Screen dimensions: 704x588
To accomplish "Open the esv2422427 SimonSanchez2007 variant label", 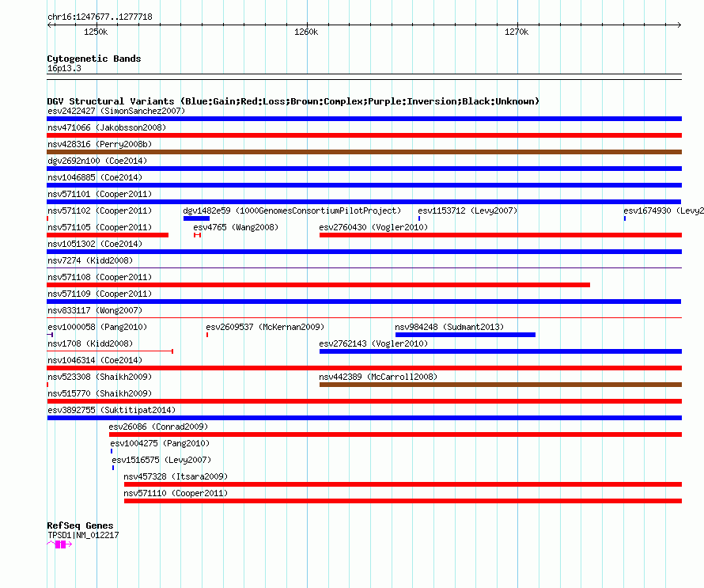I will [x=116, y=111].
